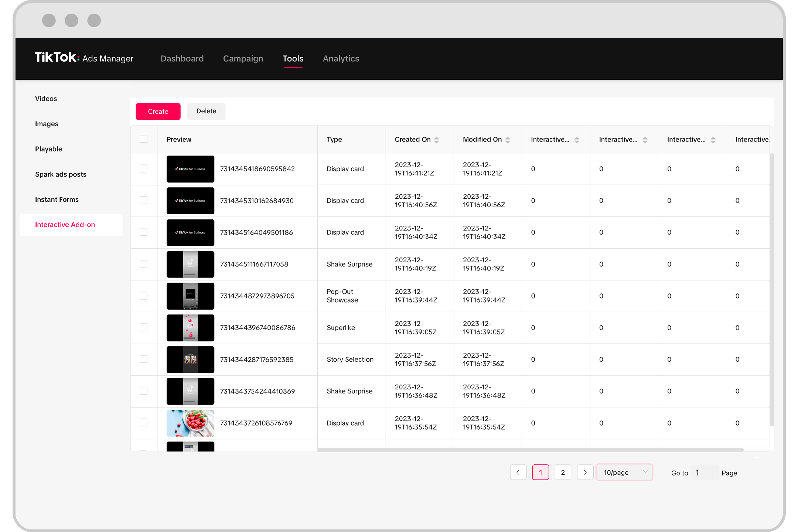The image size is (798, 532).
Task: Click the horizontal table scrollbar
Action: coord(530,450)
